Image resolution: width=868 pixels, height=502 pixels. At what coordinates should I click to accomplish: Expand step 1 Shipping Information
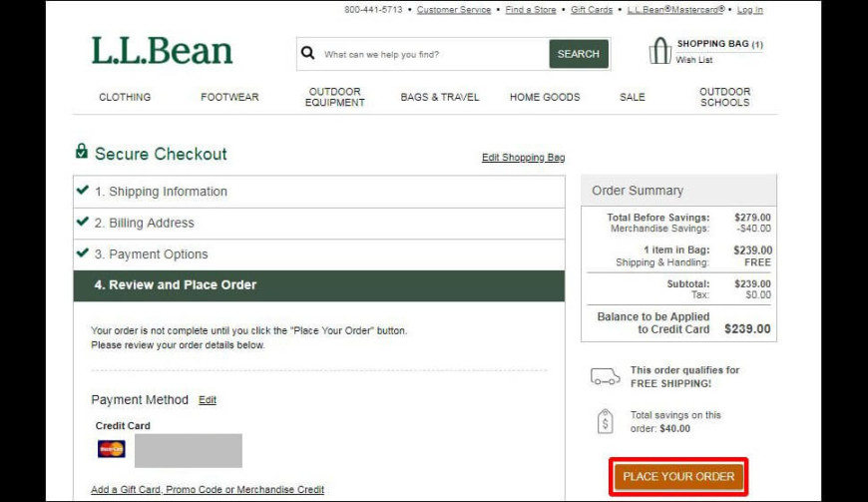click(319, 192)
